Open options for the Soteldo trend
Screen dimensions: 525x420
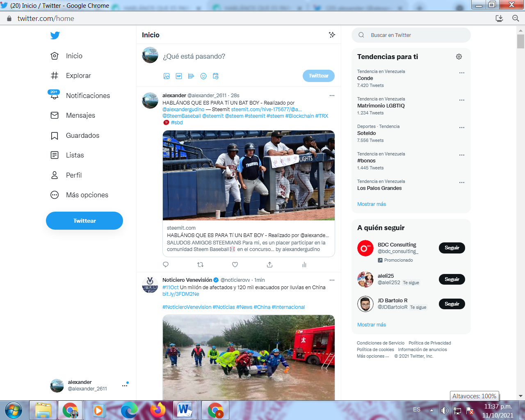462,128
